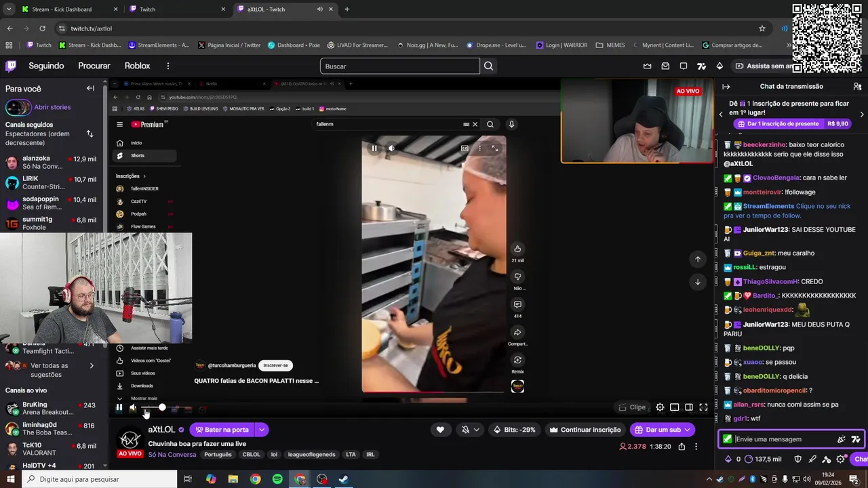Collapse the chat panel arrow
Image resolution: width=868 pixels, height=488 pixels.
[x=726, y=87]
